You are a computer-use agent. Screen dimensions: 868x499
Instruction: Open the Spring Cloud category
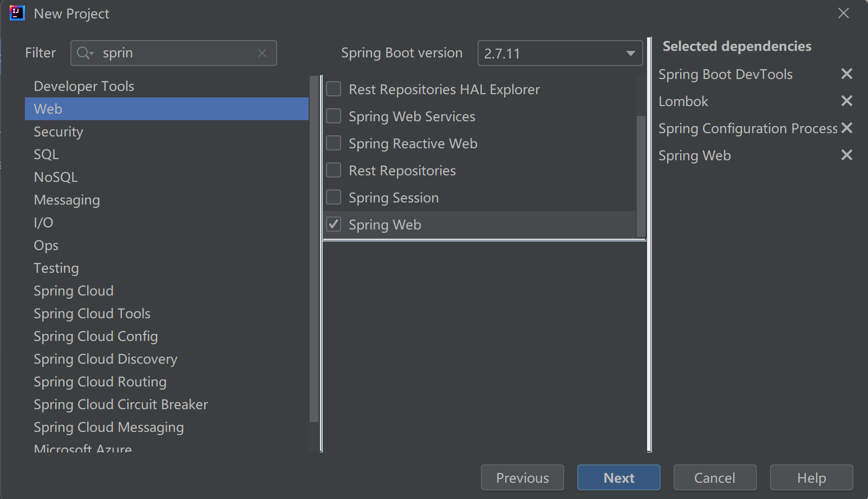[x=167, y=291]
